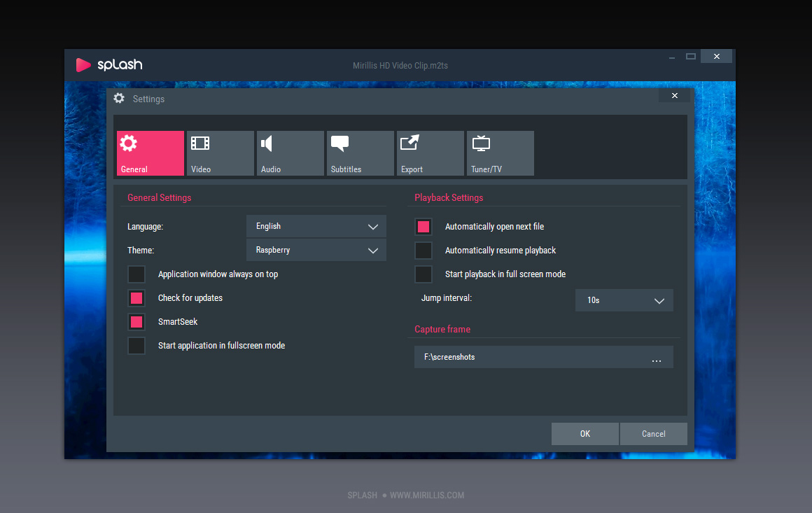Click the Cancel button
The width and height of the screenshot is (812, 513).
coord(653,434)
